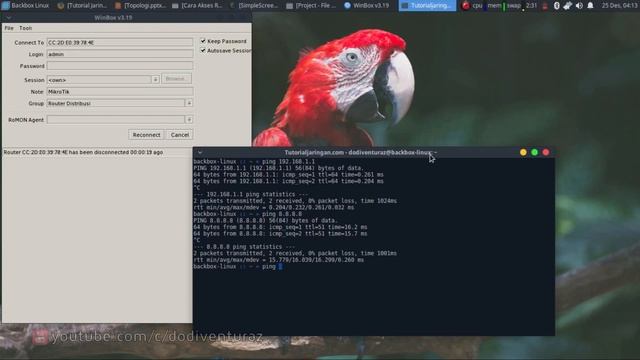This screenshot has width=640, height=360.
Task: Close the terminal with the red button
Action: [x=546, y=152]
